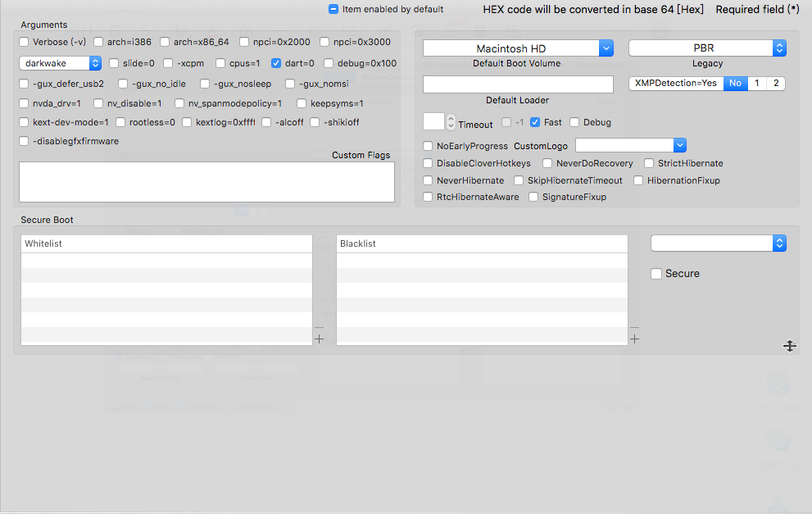The height and width of the screenshot is (514, 812).
Task: Add an entry to the Whitelist
Action: point(319,339)
